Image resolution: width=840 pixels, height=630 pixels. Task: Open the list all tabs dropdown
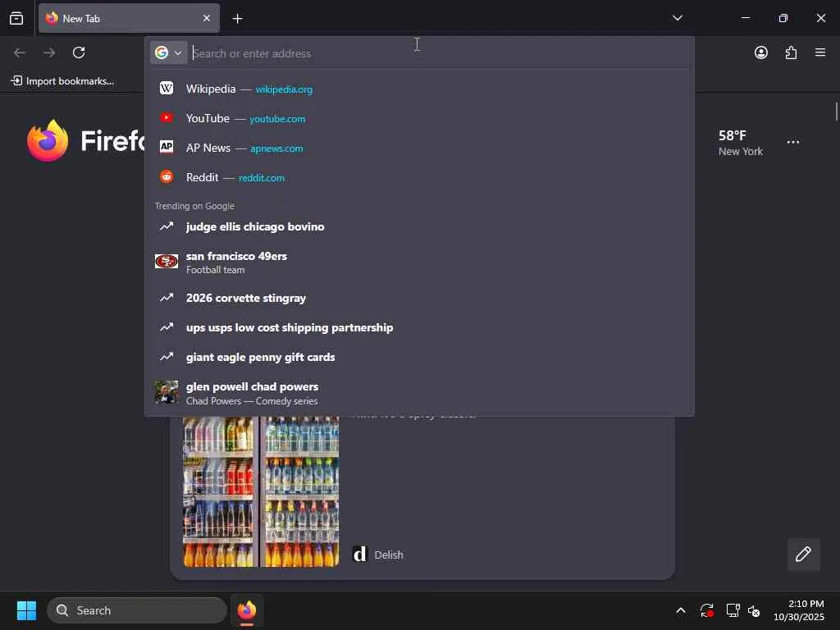click(677, 18)
